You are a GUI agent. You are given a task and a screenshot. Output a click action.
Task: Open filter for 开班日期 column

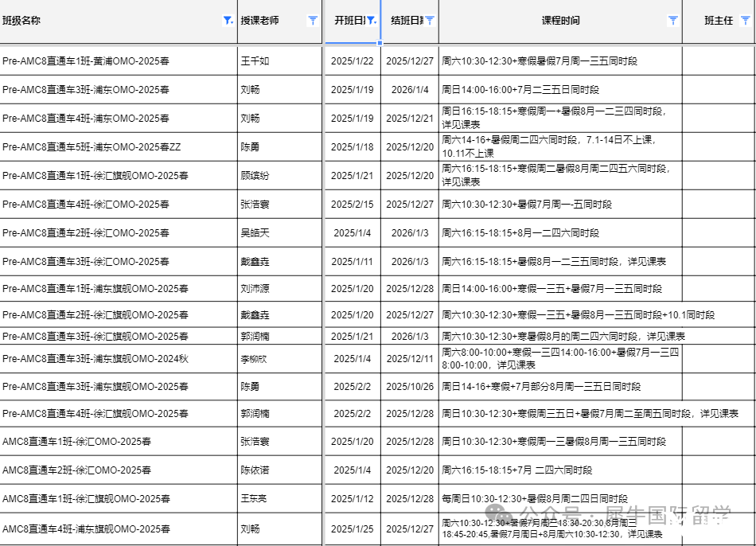pyautogui.click(x=372, y=20)
